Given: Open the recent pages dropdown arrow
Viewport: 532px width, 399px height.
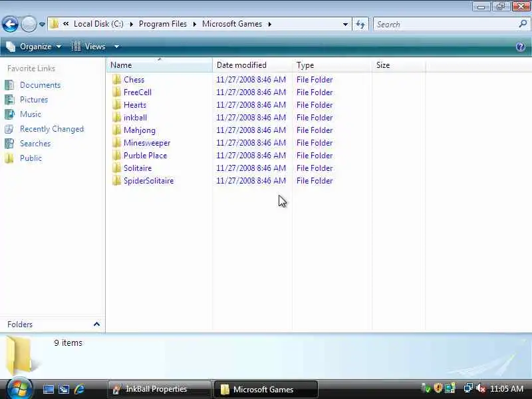Looking at the screenshot, I should point(42,25).
